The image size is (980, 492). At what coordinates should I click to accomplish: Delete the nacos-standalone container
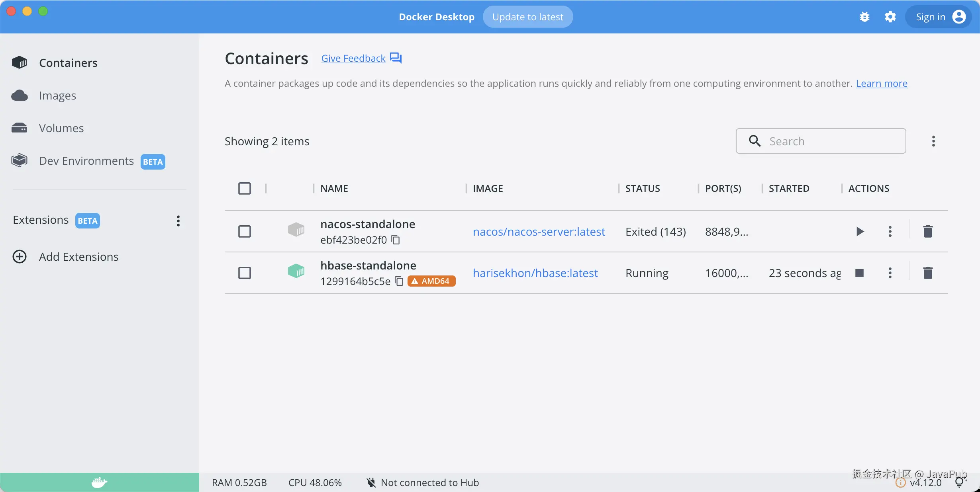[x=928, y=231]
